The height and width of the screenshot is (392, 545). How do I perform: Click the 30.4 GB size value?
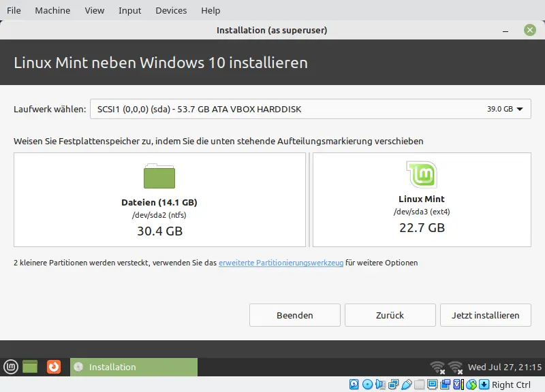point(160,231)
